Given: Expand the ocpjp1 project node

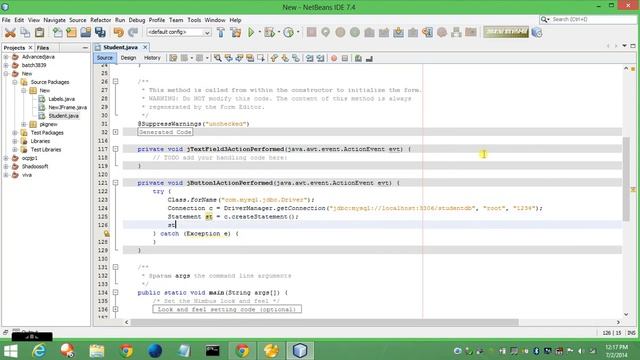Looking at the screenshot, I should click(6, 158).
